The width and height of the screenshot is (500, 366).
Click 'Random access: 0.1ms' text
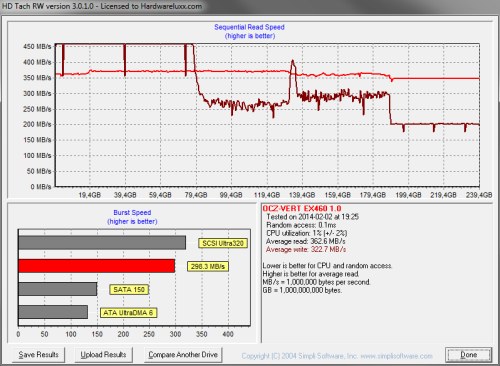pos(301,225)
